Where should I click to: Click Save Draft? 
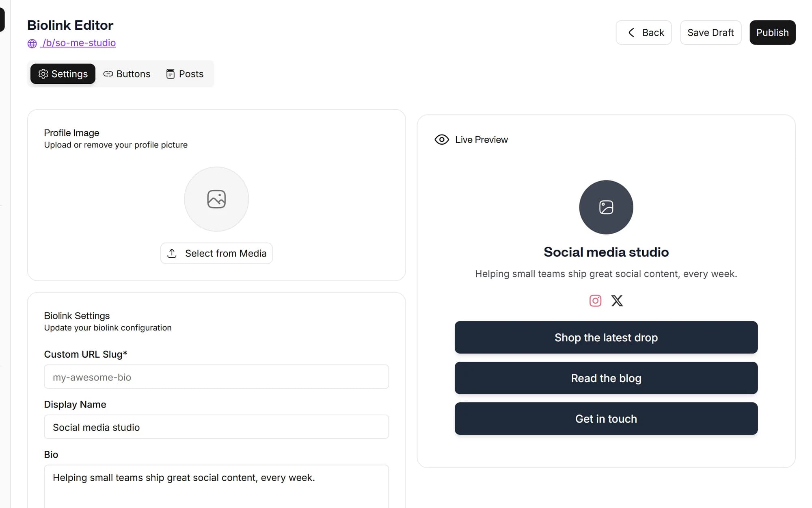pyautogui.click(x=710, y=33)
